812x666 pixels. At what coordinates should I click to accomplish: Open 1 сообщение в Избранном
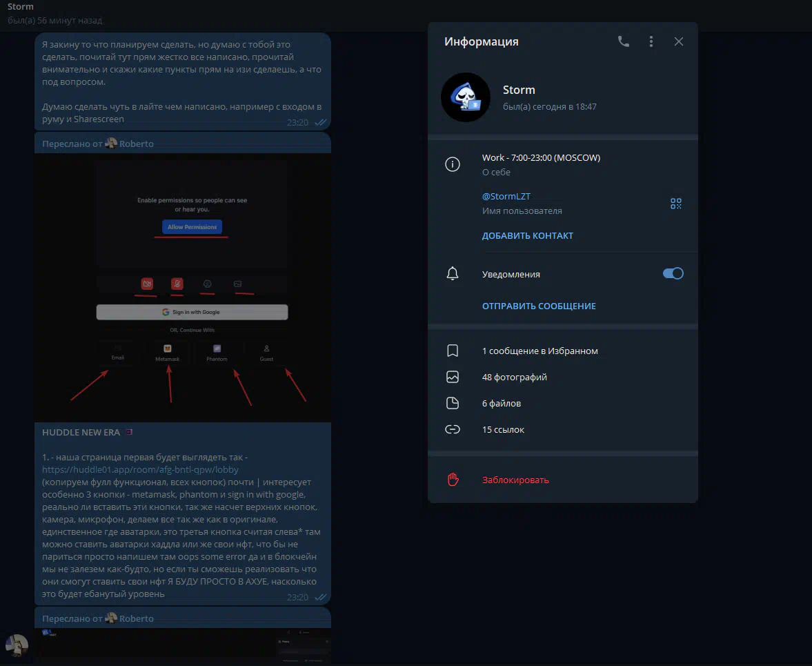point(562,351)
